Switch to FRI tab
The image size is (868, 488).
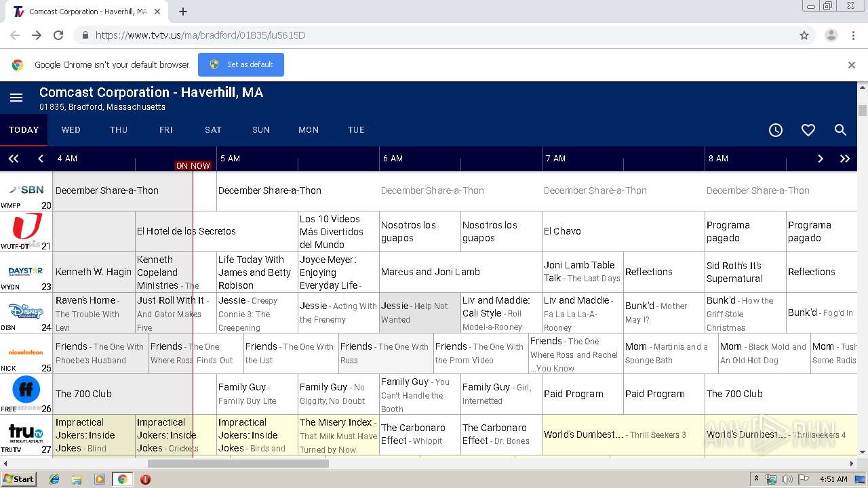(166, 130)
